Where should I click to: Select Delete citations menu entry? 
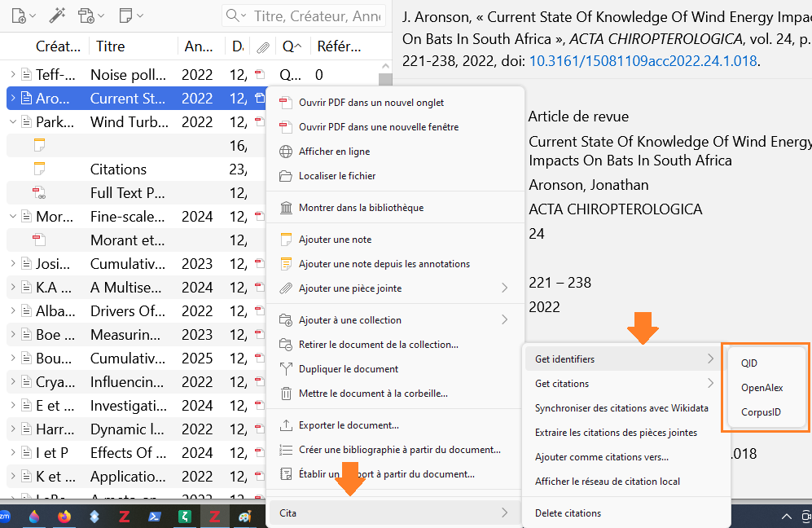(x=568, y=513)
